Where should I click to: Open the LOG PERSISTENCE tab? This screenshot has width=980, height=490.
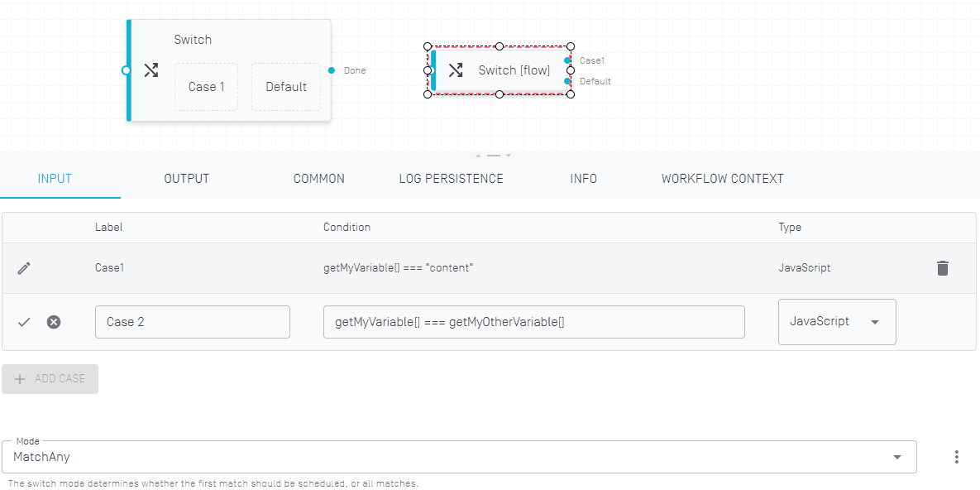[x=451, y=179]
